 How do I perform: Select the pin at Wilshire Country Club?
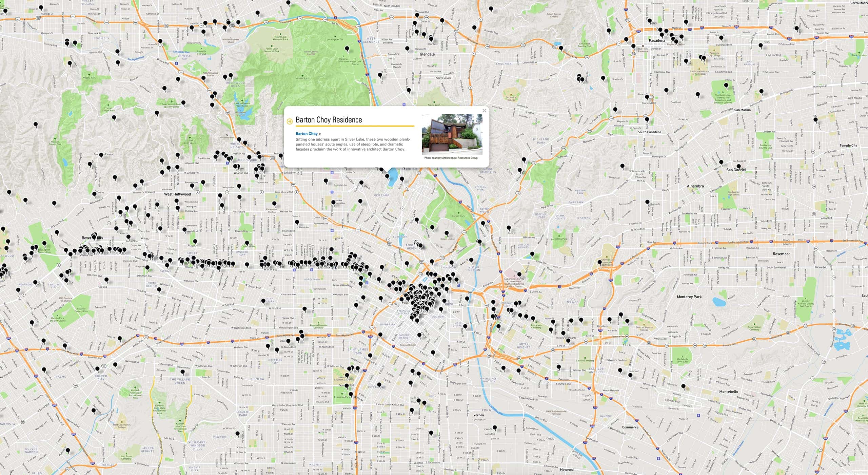pos(247,243)
